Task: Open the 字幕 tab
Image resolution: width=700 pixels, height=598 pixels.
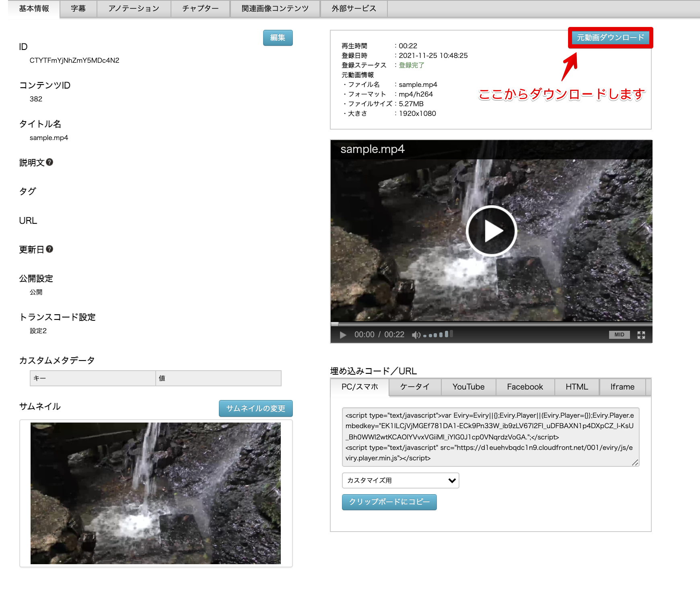Action: click(x=78, y=9)
